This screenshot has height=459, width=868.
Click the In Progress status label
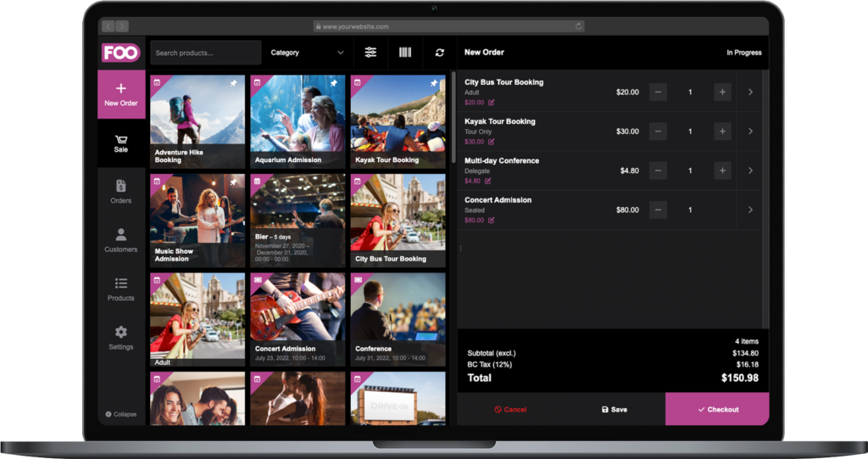744,53
